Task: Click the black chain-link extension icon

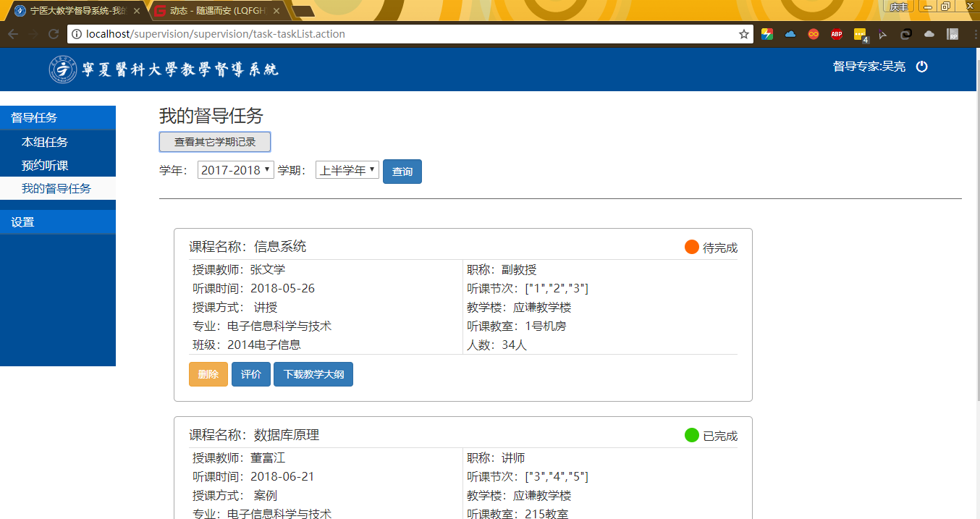Action: [905, 34]
